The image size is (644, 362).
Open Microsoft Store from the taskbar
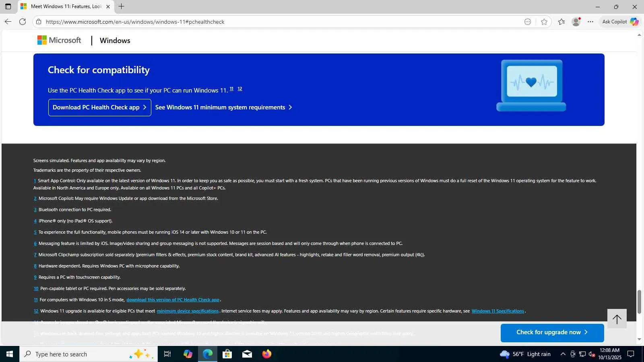(227, 354)
